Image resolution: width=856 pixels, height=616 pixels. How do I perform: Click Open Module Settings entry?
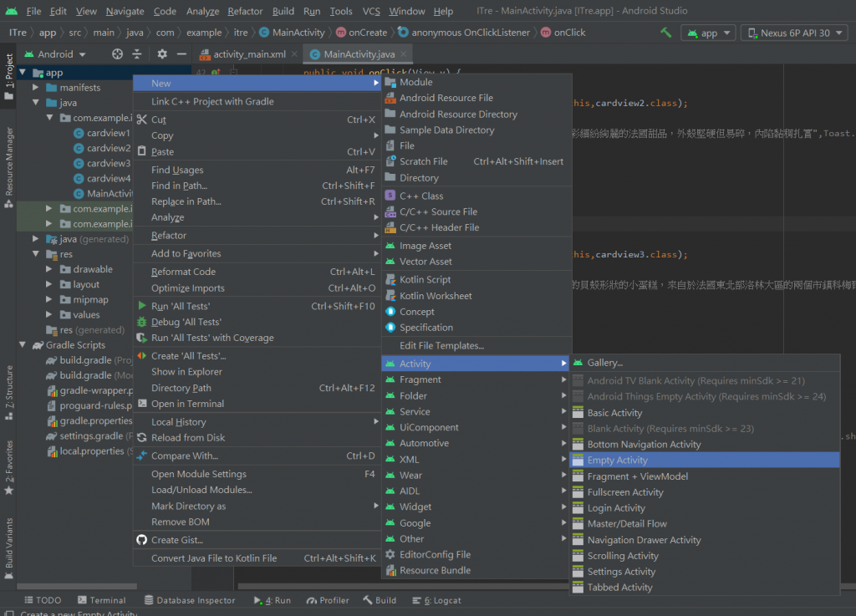click(257, 474)
